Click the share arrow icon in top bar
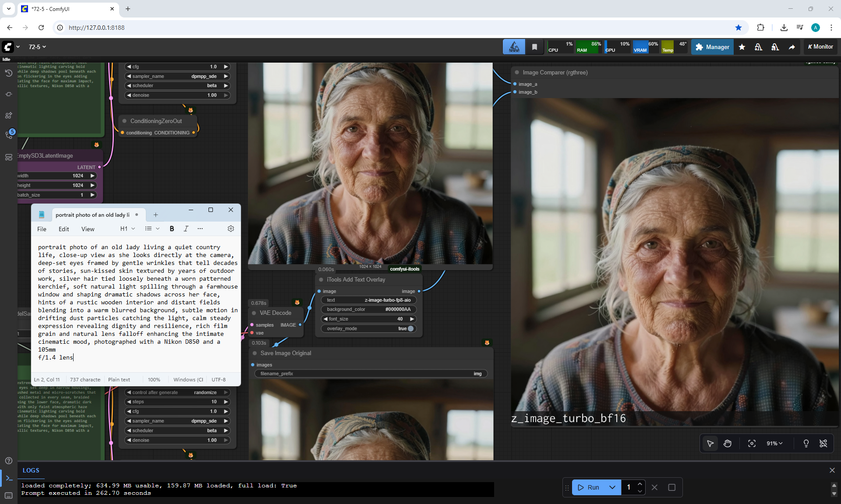 [x=792, y=47]
